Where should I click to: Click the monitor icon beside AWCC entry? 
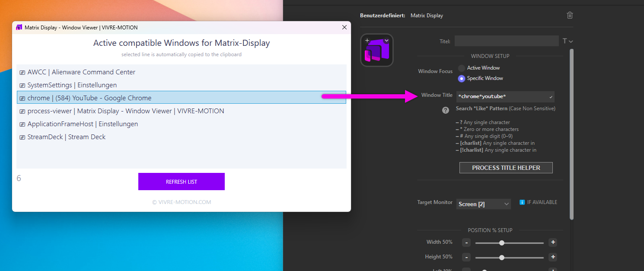click(x=22, y=72)
